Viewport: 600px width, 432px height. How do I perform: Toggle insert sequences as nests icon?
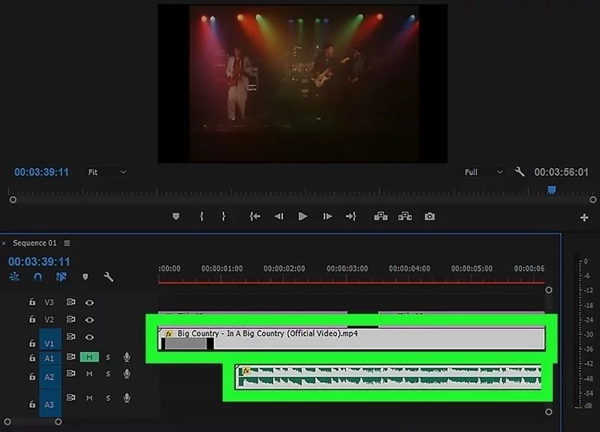(15, 276)
